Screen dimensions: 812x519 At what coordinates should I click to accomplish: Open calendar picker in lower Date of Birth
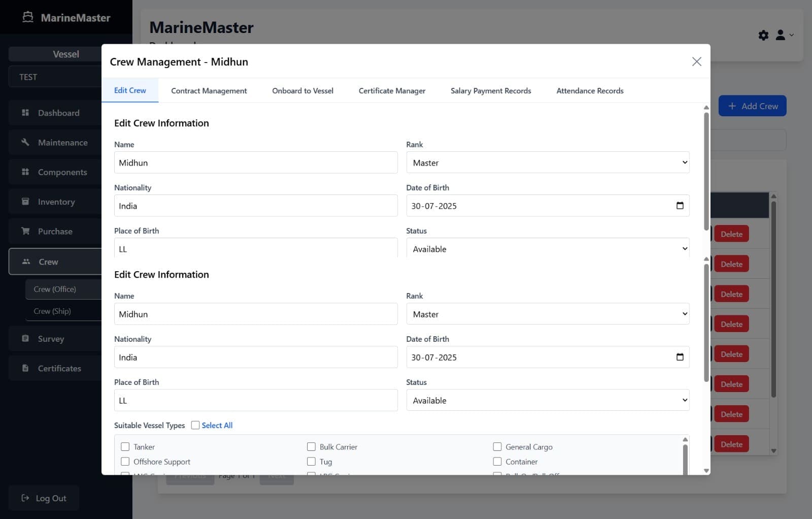pyautogui.click(x=680, y=357)
